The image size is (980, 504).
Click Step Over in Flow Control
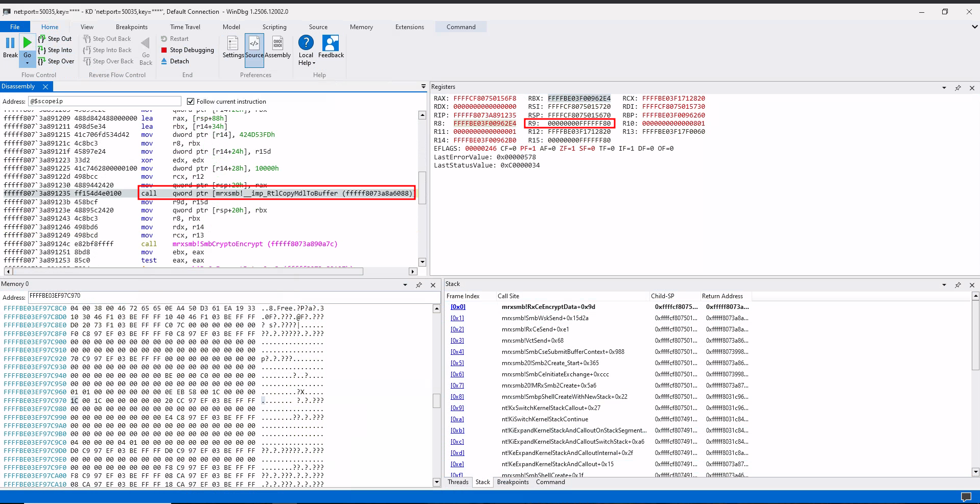pos(60,61)
